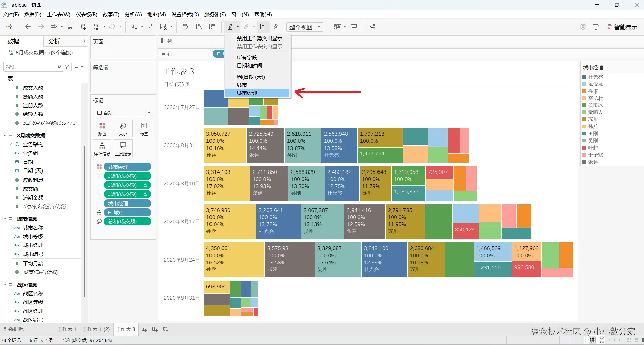This screenshot has height=345, width=644.
Task: Click the new story tab icon
Action: point(166,329)
